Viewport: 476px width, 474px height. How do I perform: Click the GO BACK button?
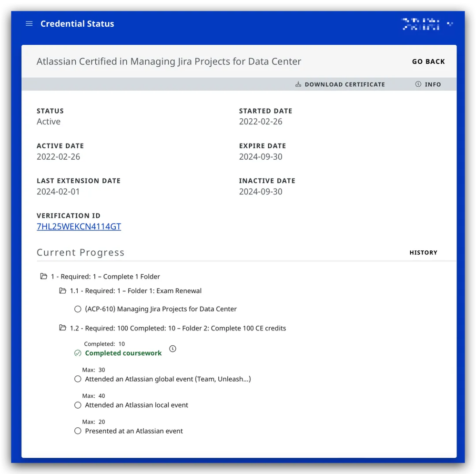click(428, 62)
